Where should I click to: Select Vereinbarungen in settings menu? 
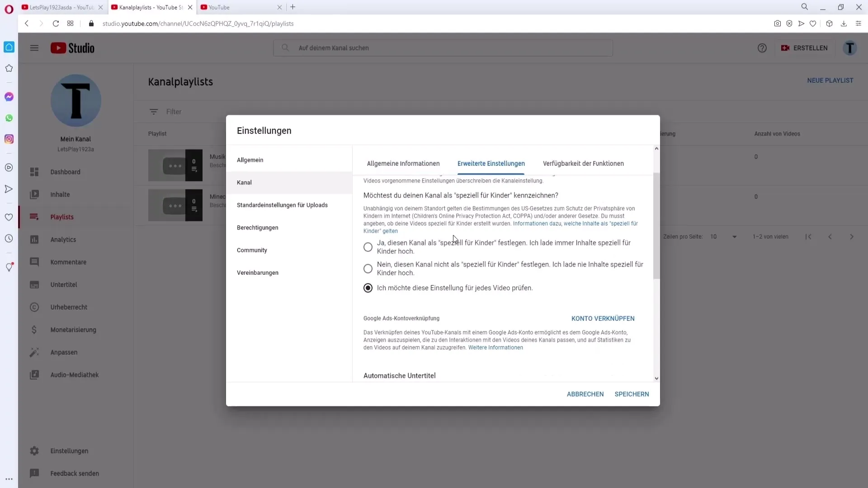[289, 273]
